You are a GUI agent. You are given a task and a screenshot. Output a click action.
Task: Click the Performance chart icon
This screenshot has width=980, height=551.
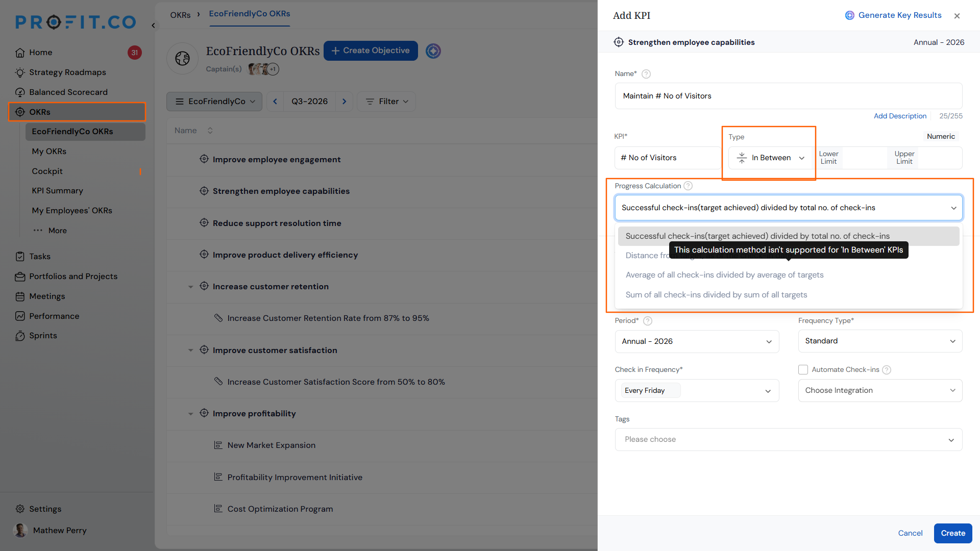point(20,316)
